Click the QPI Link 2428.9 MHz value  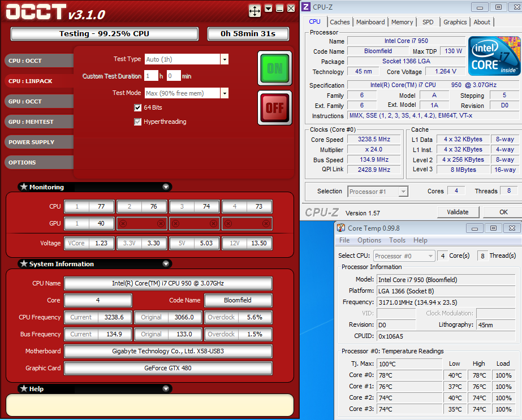(374, 170)
